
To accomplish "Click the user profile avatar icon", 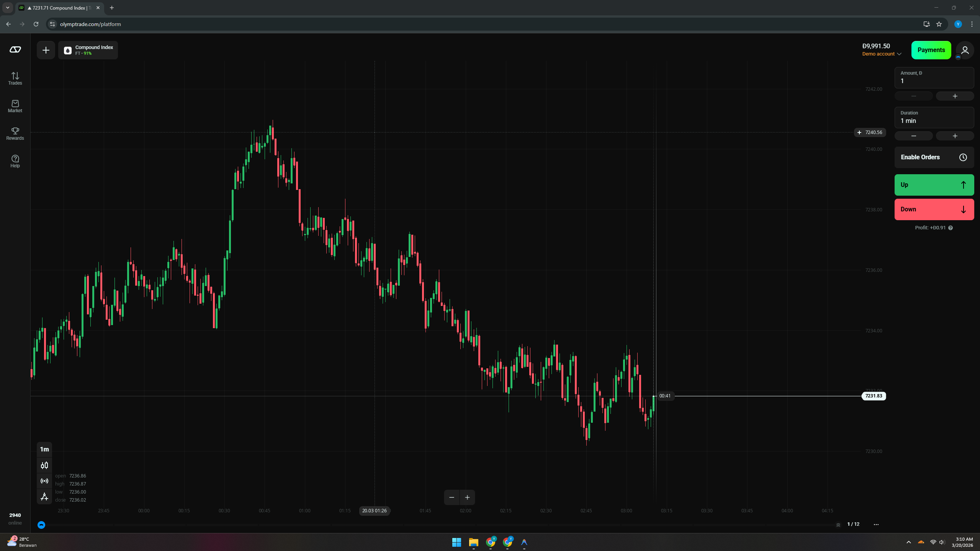I will tap(965, 50).
